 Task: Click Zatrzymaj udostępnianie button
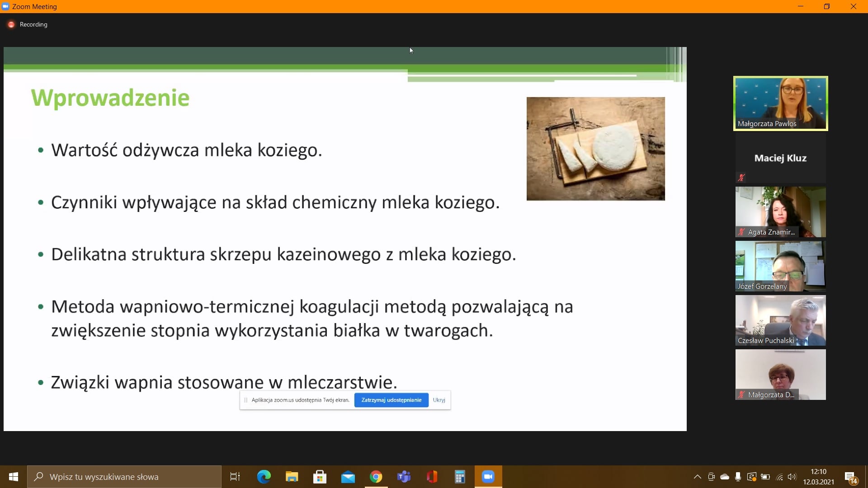pos(391,400)
